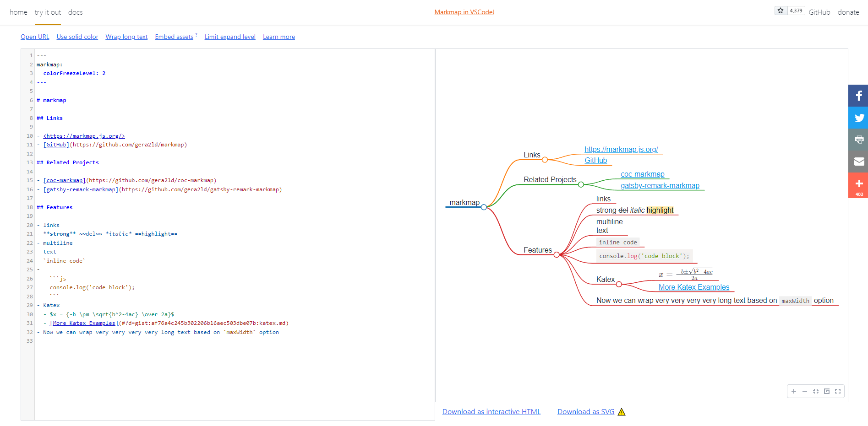Click the star badge showing 4,379
This screenshot has width=868, height=426.
790,10
